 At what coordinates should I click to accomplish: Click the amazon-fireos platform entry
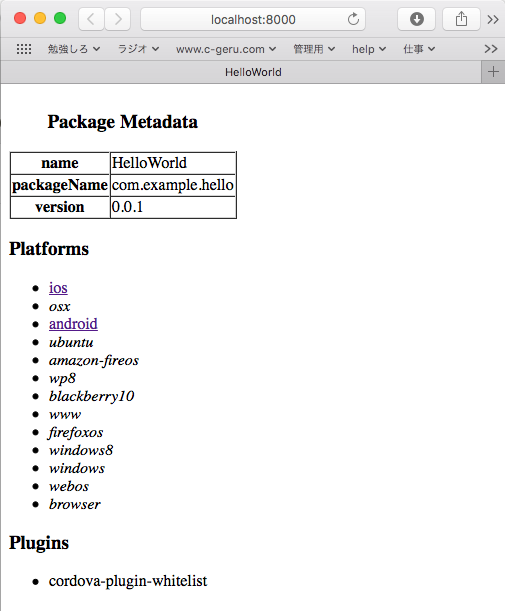click(94, 360)
